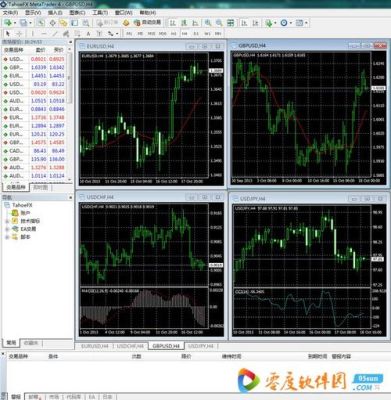Open the File menu
The height and width of the screenshot is (400, 391).
tap(10, 13)
